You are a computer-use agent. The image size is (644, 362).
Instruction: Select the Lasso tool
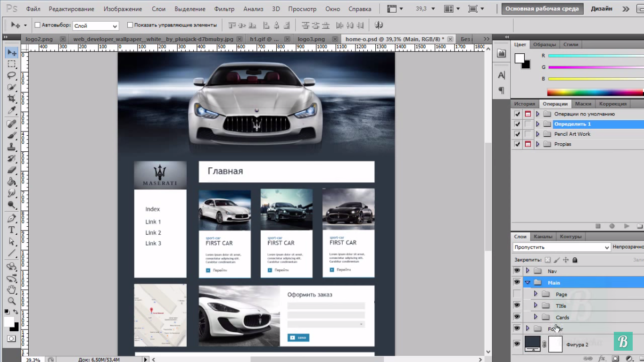(x=12, y=75)
